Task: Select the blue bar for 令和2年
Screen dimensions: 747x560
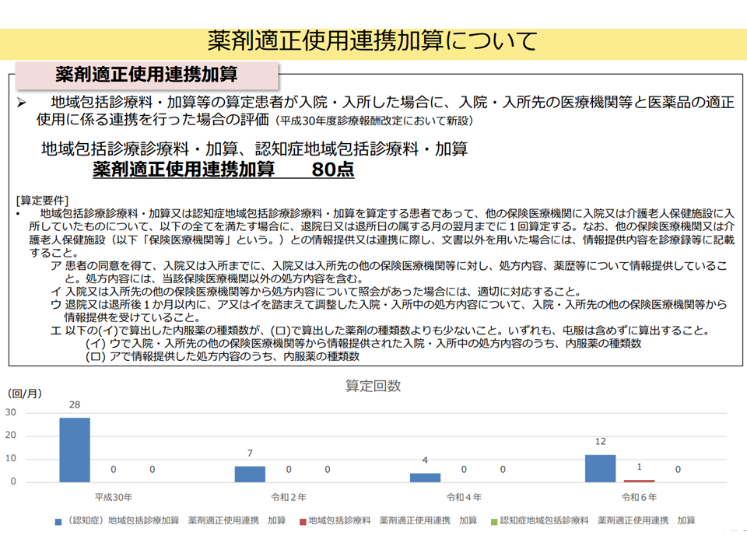Action: click(250, 474)
